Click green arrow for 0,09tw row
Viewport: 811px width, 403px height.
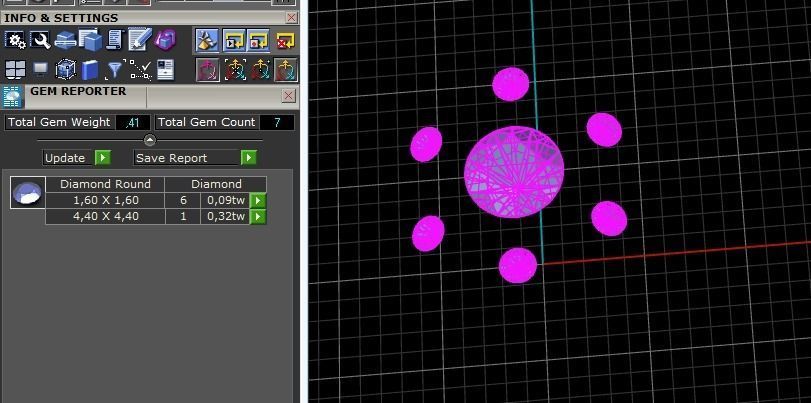[x=258, y=201]
